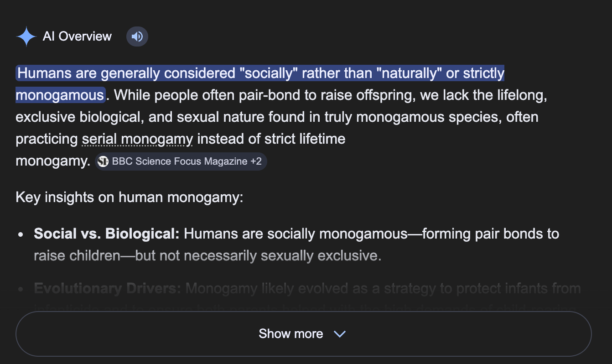Click the AI Overview heading text

pos(77,36)
